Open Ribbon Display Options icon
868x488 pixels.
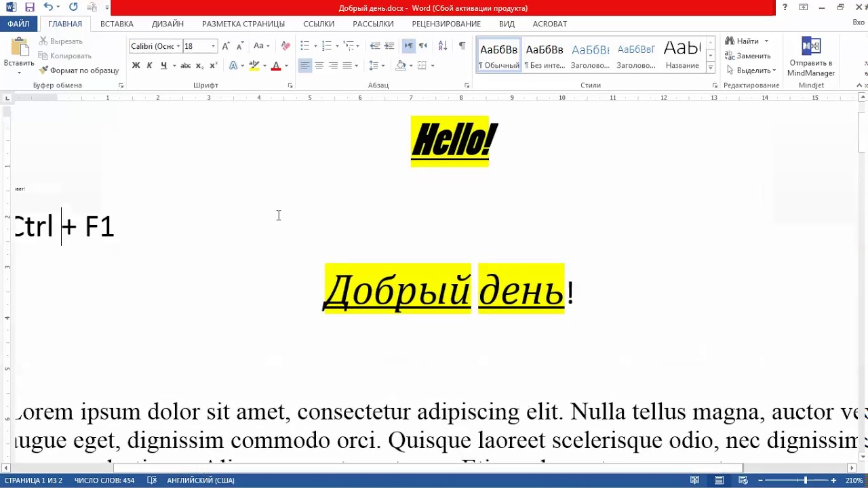(804, 7)
